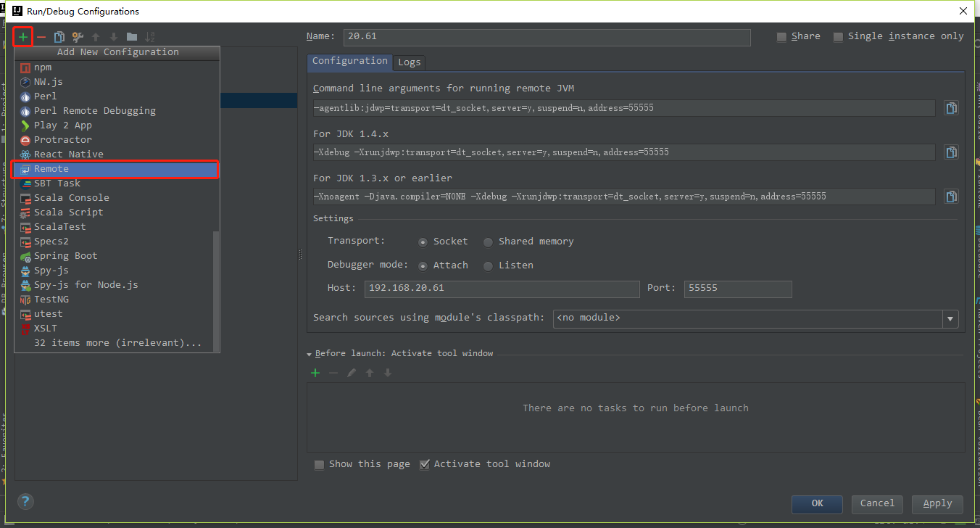Choose XSLT configuration type
The image size is (980, 528).
pyautogui.click(x=117, y=329)
